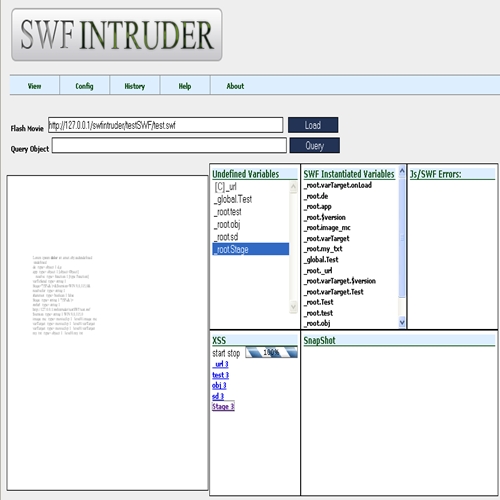Focus the Flash Movie URL field
500x500 pixels.
pyautogui.click(x=165, y=125)
